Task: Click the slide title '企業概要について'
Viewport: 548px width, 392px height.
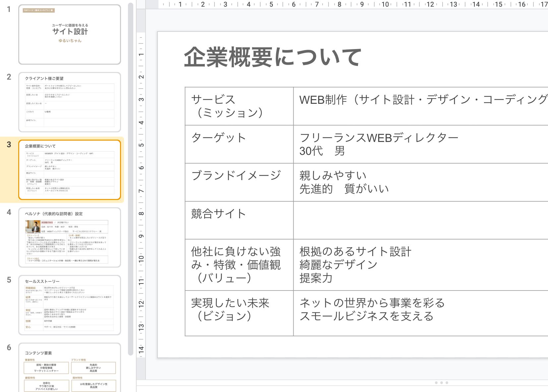Action: pyautogui.click(x=273, y=57)
